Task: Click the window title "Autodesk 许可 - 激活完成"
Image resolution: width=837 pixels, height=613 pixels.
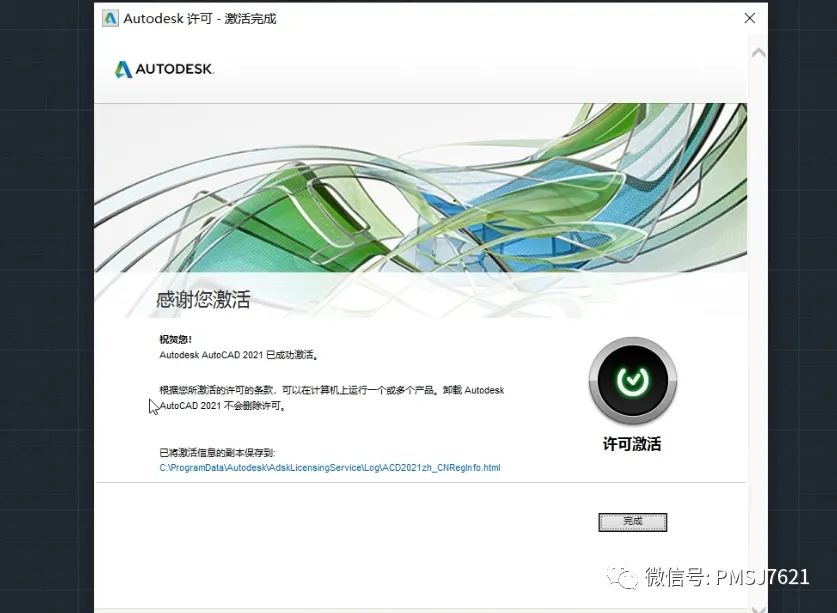Action: pos(200,19)
